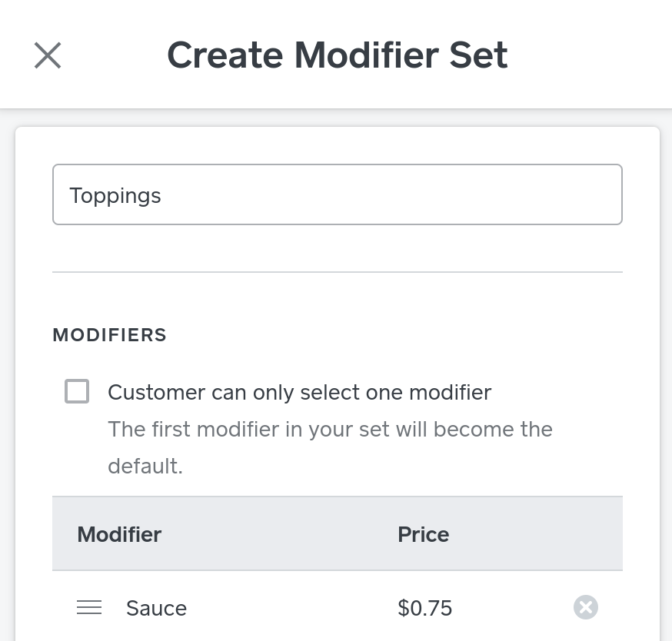This screenshot has width=672, height=641.
Task: Click the MODIFIERS section heading
Action: [x=109, y=335]
